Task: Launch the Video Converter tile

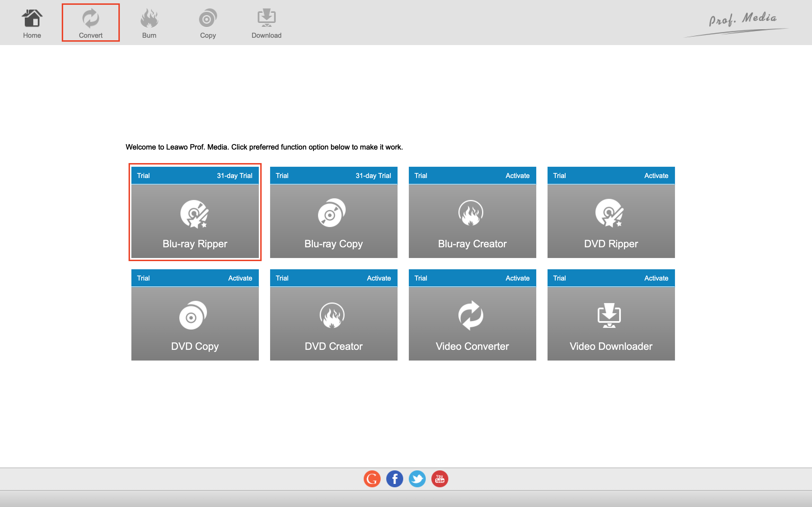Action: click(x=472, y=324)
